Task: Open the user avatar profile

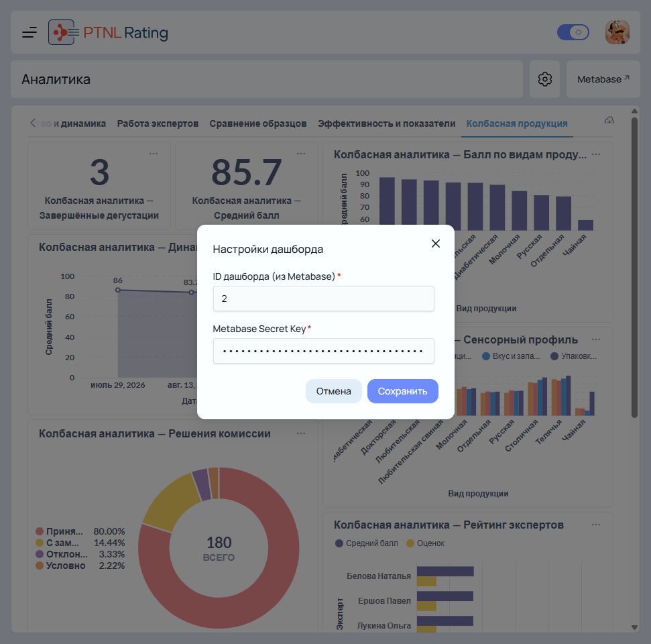Action: 617,32
